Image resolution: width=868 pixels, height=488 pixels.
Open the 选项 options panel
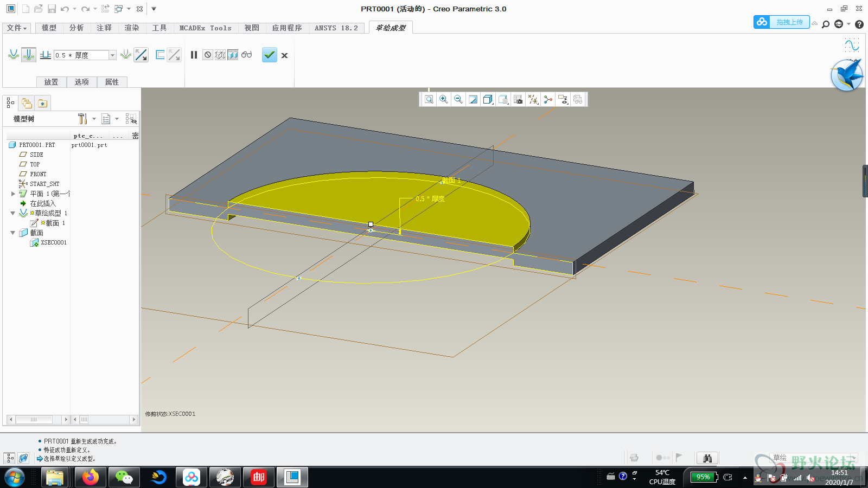tap(82, 82)
